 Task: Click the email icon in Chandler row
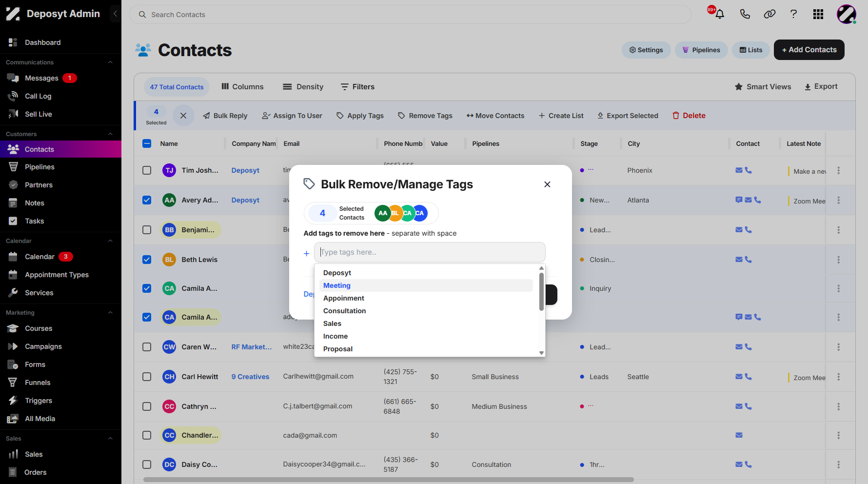tap(739, 435)
